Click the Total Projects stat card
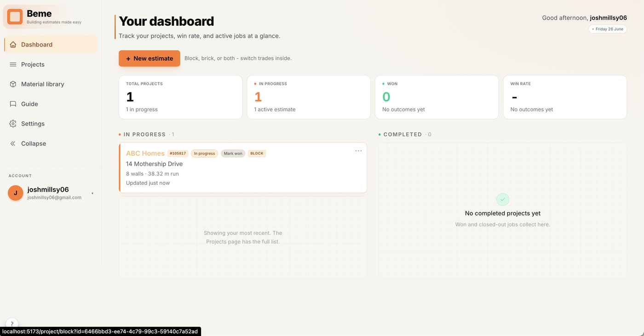The image size is (644, 336). (181, 97)
